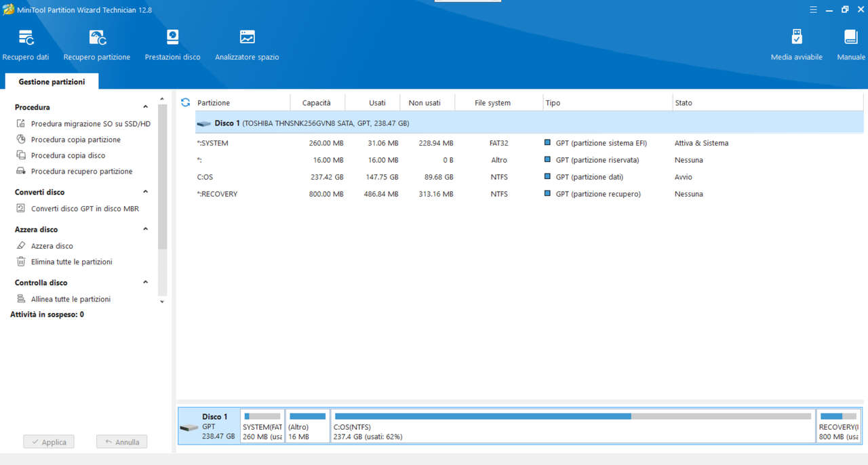The height and width of the screenshot is (465, 868).
Task: Select the Disco 1 TOSHIBA header row
Action: 529,123
